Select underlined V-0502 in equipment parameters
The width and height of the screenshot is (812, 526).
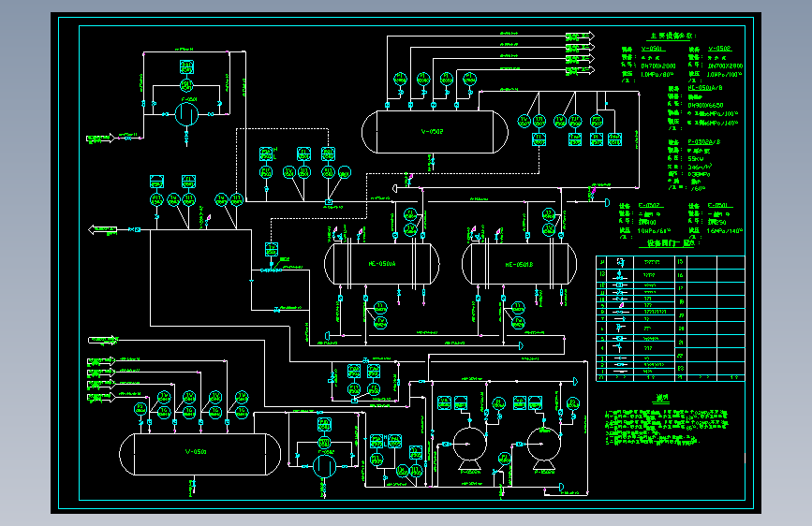720,48
